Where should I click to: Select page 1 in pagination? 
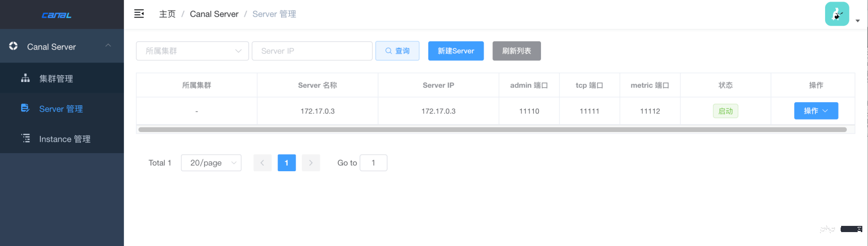click(287, 162)
